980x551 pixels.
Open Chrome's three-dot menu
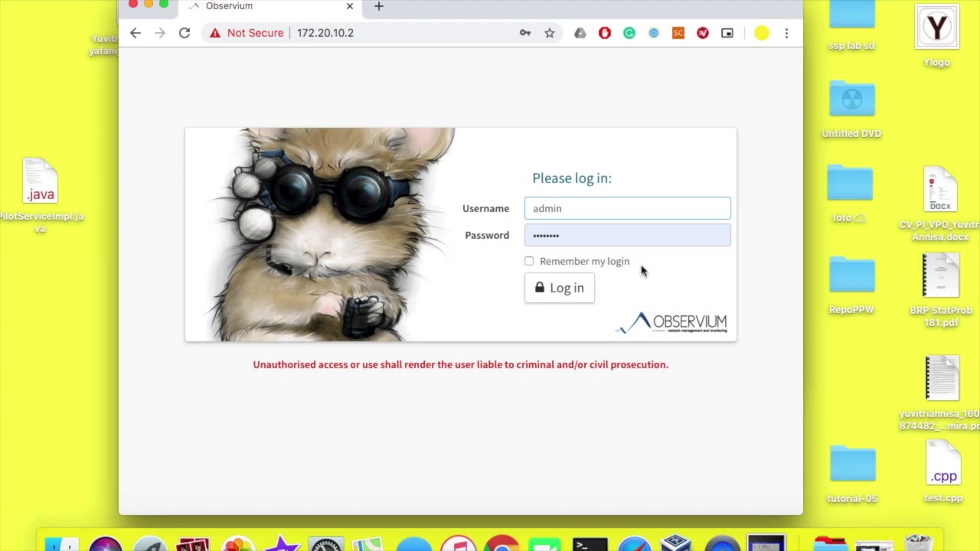pyautogui.click(x=786, y=33)
